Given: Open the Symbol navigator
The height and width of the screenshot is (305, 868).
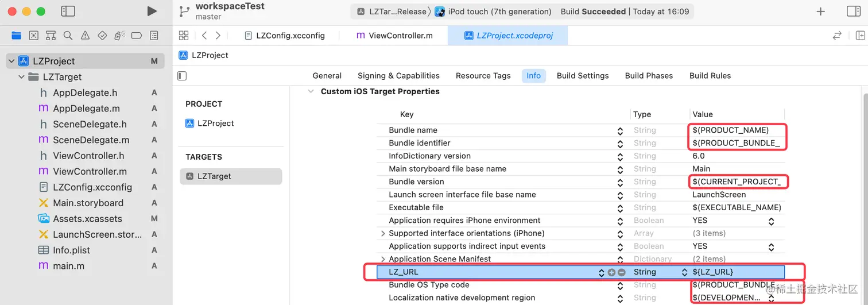Looking at the screenshot, I should click(x=51, y=36).
